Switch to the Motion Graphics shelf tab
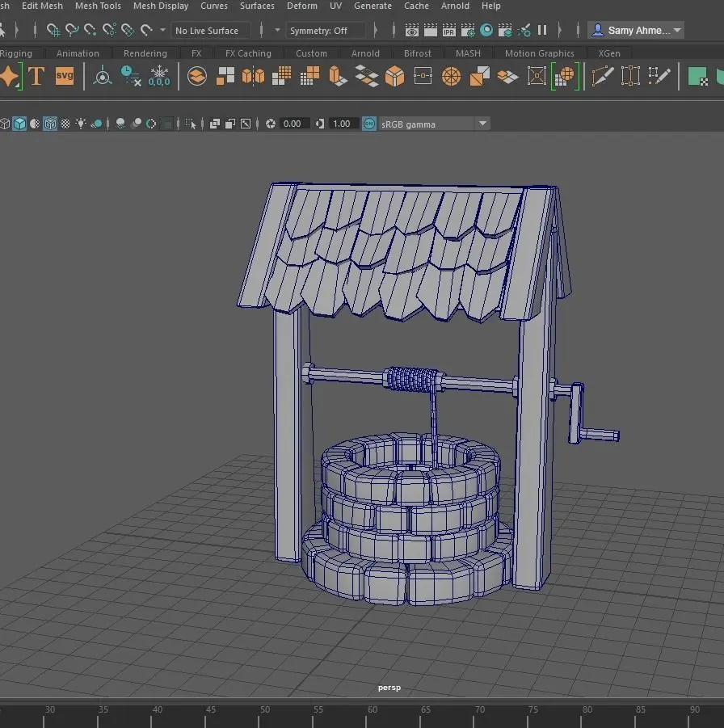 point(540,53)
